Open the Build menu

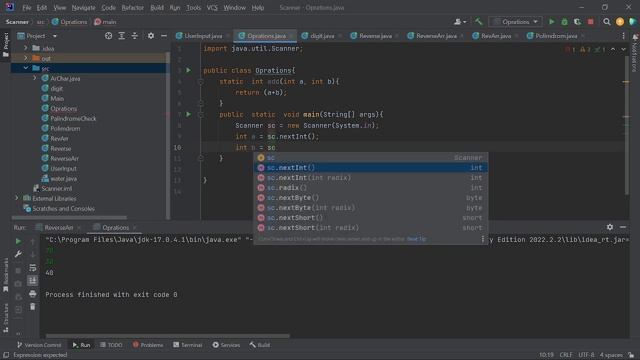157,7
